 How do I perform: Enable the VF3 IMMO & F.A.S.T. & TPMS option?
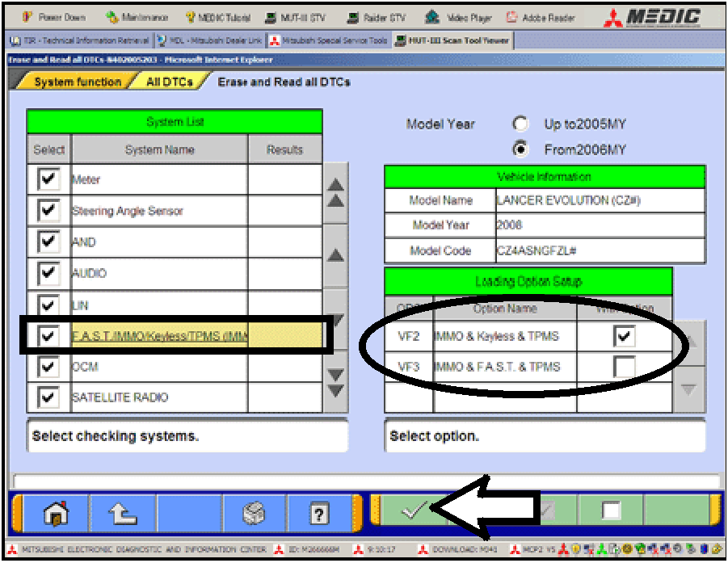pos(623,366)
